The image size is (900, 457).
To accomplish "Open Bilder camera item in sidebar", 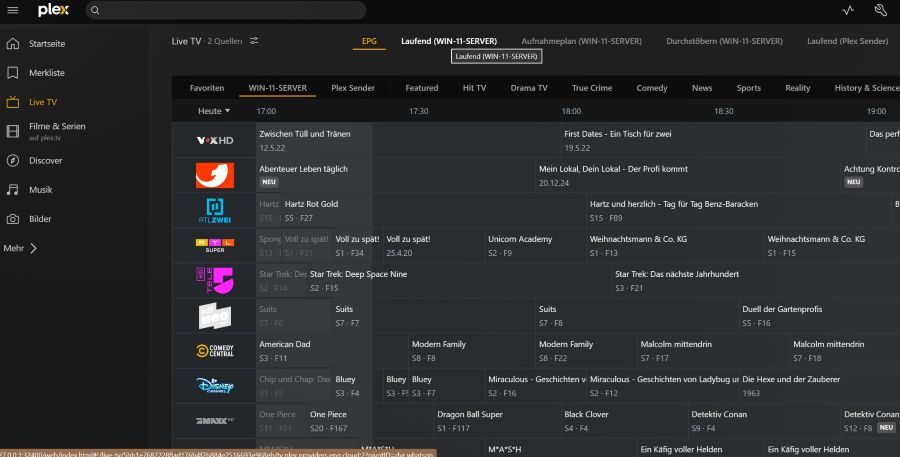I will 40,218.
